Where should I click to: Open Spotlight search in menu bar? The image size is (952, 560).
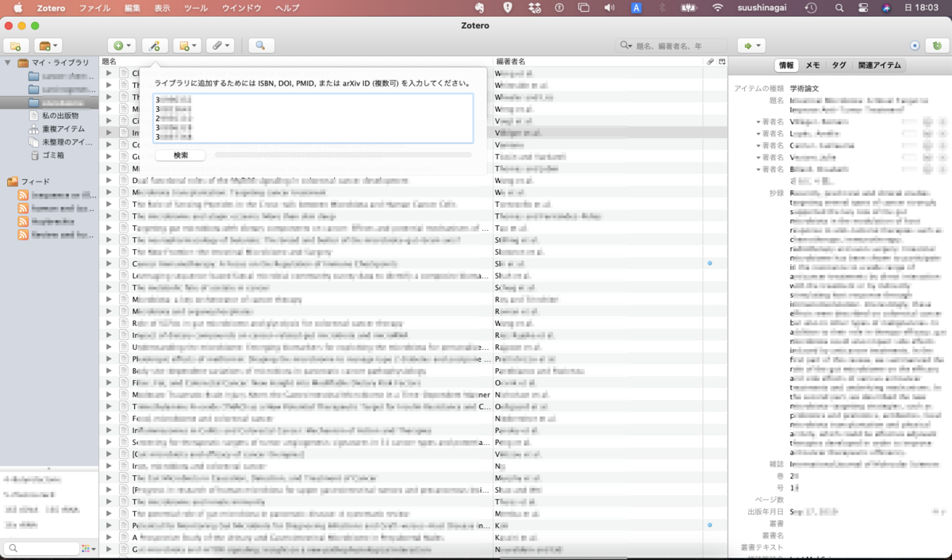click(x=839, y=8)
